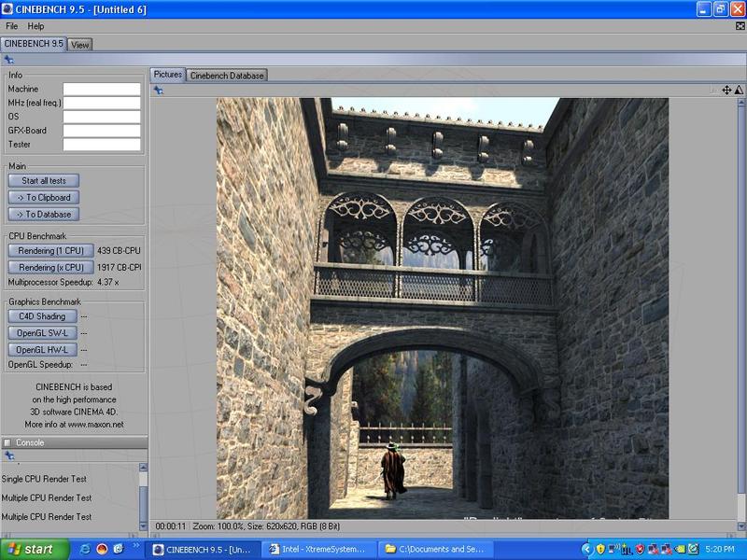This screenshot has width=747, height=560.
Task: Click the MHz (real freq.) input field
Action: point(102,103)
